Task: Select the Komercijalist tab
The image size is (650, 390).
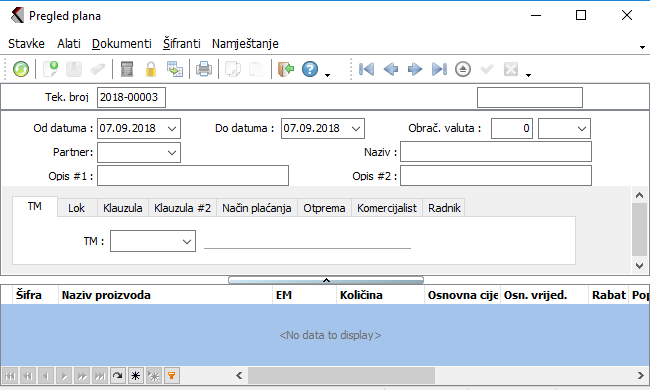Action: pos(387,208)
